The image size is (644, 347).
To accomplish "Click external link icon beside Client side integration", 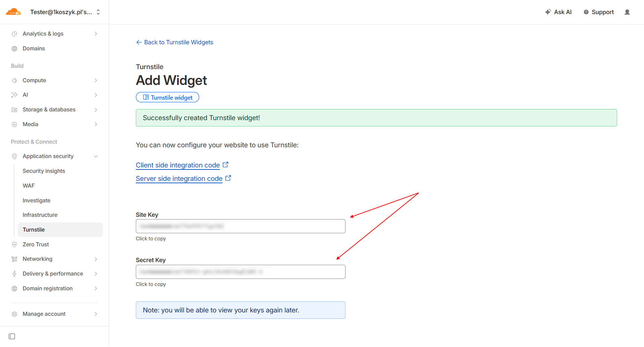I will [x=226, y=165].
